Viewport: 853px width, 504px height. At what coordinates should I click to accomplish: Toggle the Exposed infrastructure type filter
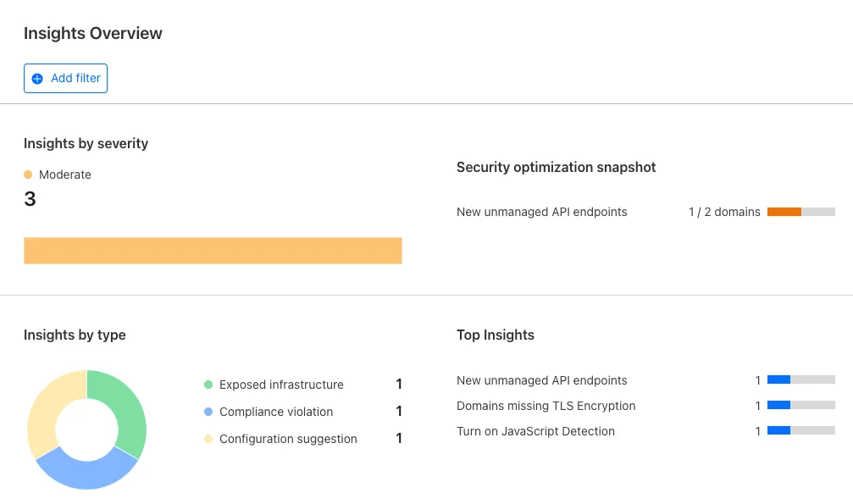point(281,385)
